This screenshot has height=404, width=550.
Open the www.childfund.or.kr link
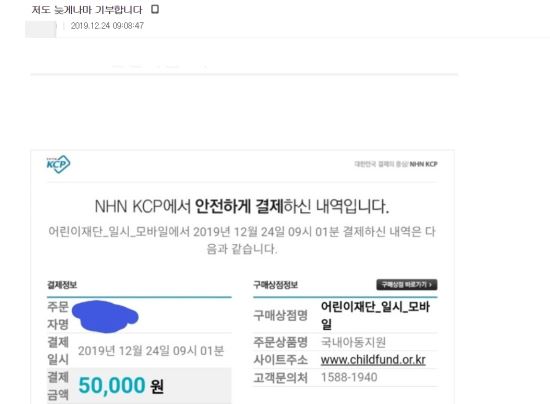coord(373,360)
